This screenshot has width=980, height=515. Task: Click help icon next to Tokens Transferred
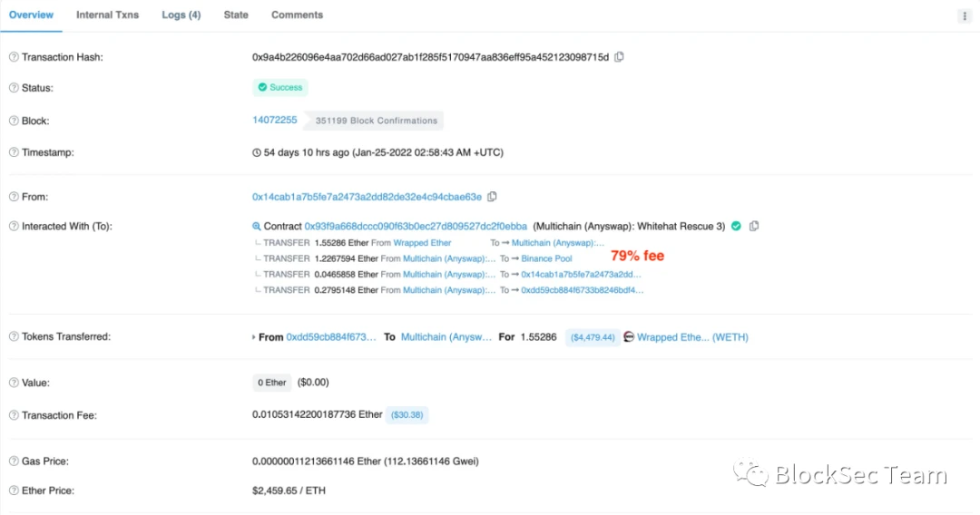14,336
